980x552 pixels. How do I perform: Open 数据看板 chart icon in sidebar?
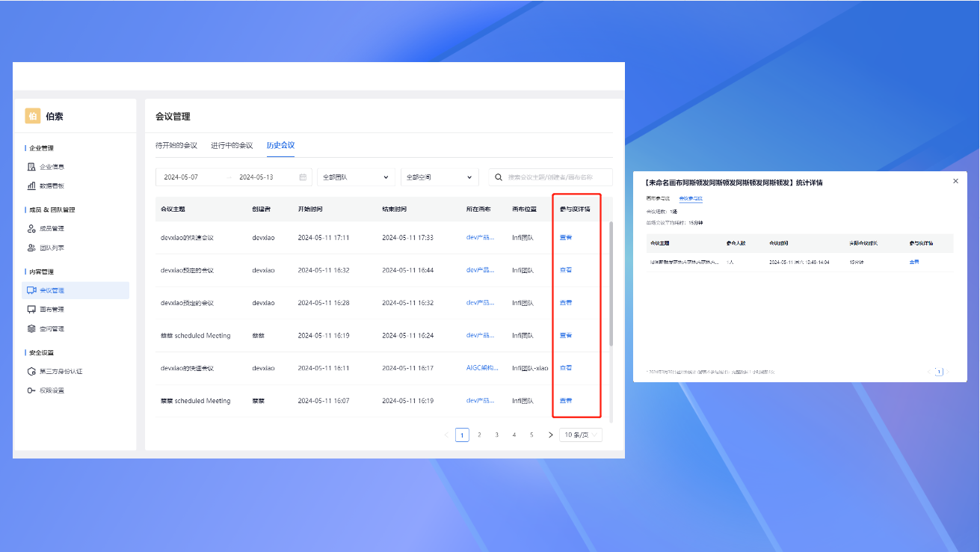tap(31, 185)
